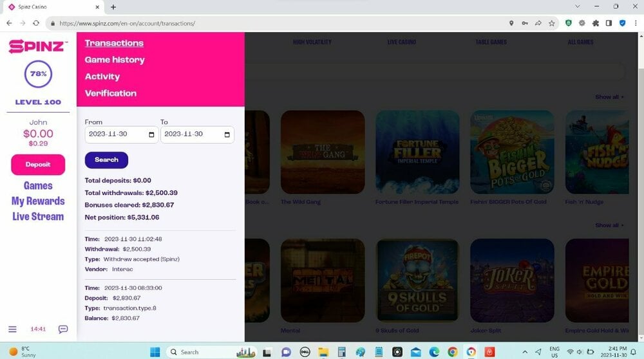Open the From date calendar picker
The width and height of the screenshot is (644, 359).
(151, 134)
